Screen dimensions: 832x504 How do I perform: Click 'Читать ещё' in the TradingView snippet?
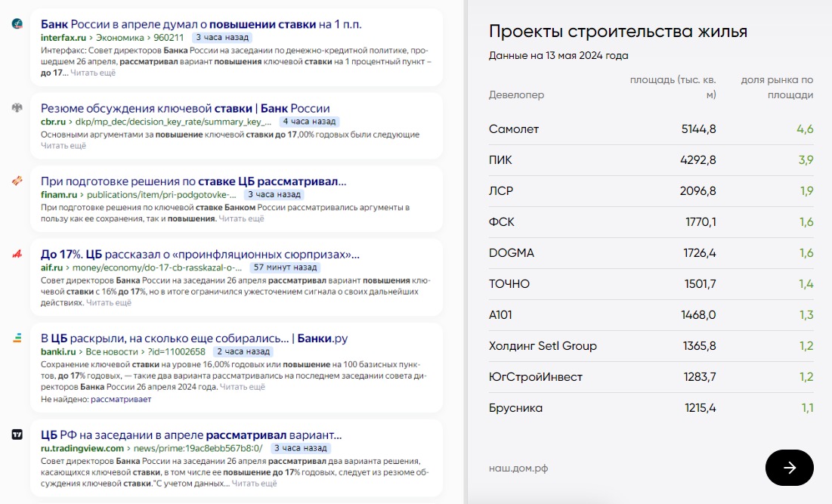pos(254,484)
